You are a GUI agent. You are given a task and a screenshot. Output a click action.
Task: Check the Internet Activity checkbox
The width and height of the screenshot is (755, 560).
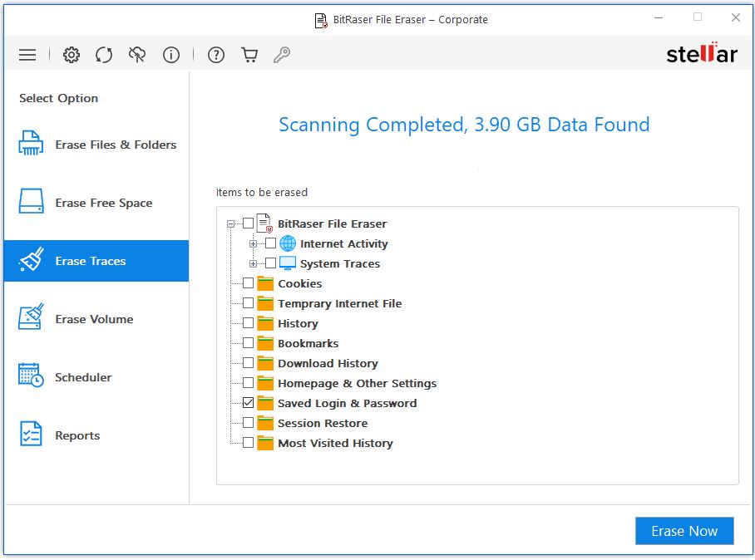(270, 243)
